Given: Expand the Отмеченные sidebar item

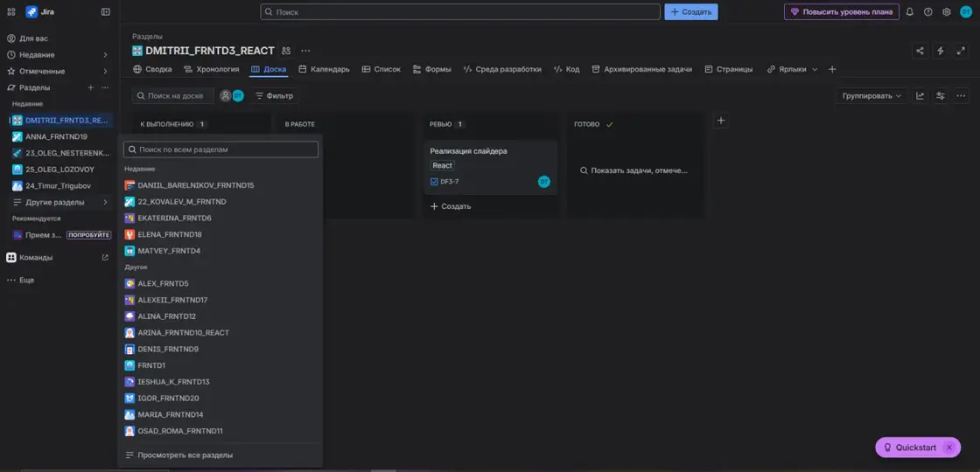Looking at the screenshot, I should pos(58,71).
